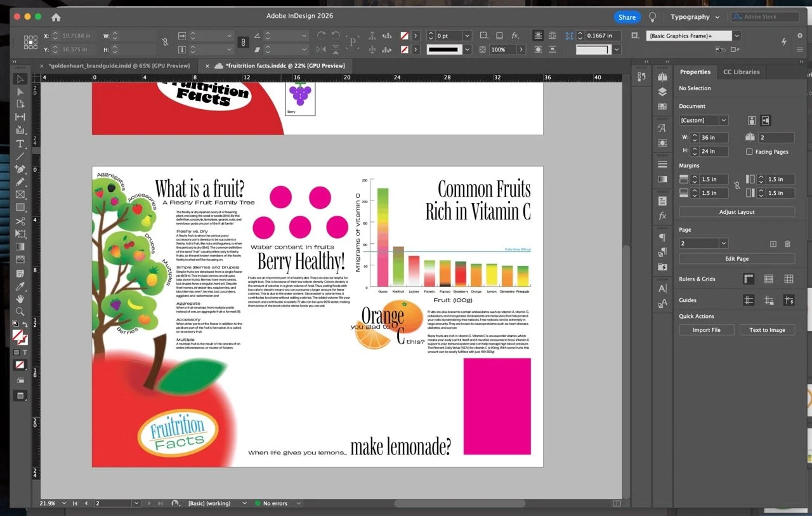
Task: Click the lightbulb Discover icon
Action: [652, 17]
